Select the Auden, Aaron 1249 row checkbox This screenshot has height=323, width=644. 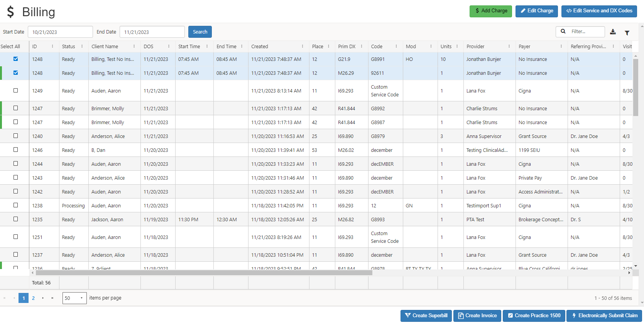point(16,91)
